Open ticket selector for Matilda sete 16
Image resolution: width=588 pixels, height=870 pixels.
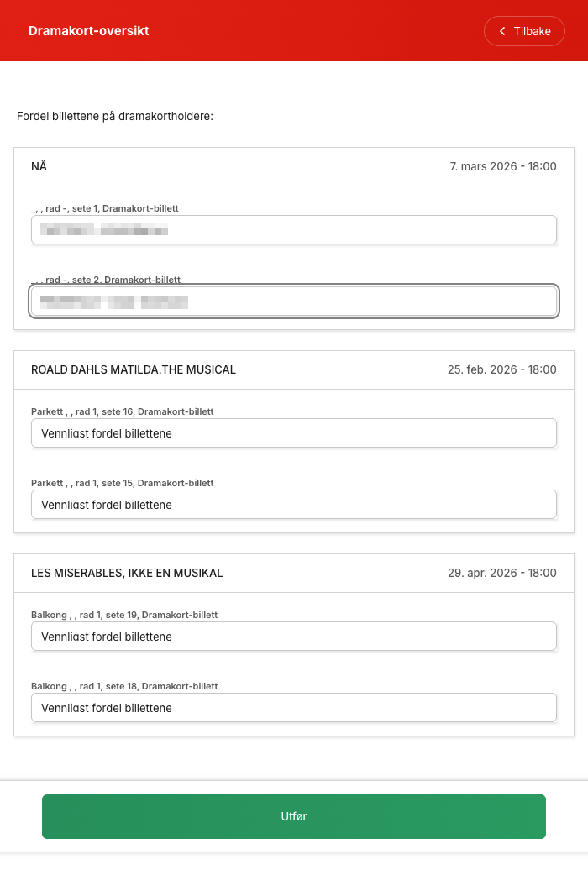pos(294,433)
